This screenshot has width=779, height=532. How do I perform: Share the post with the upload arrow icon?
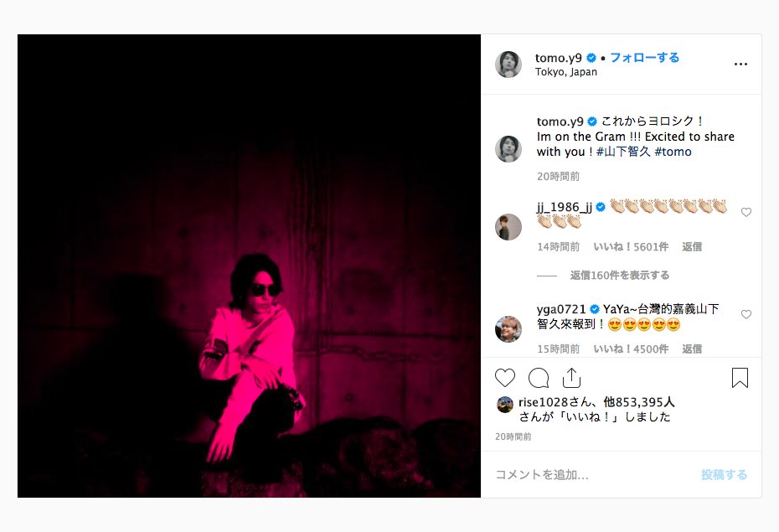[x=571, y=378]
